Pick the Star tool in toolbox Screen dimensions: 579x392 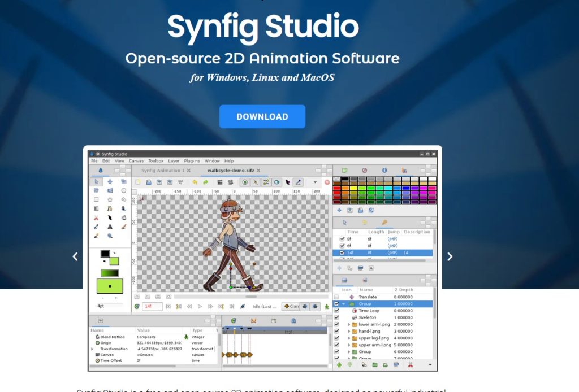click(110, 199)
